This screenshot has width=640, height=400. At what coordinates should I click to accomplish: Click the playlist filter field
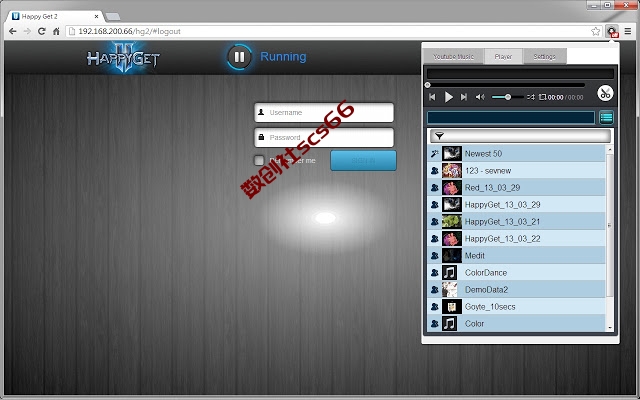pyautogui.click(x=520, y=136)
